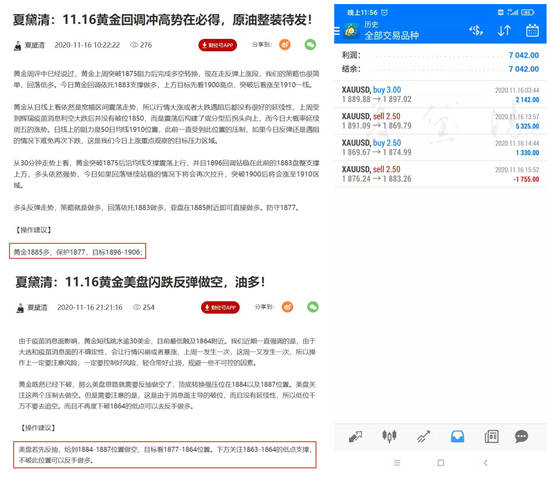This screenshot has width=550, height=479.
Task: Open the Chart candlestick tab icon
Action: [389, 436]
